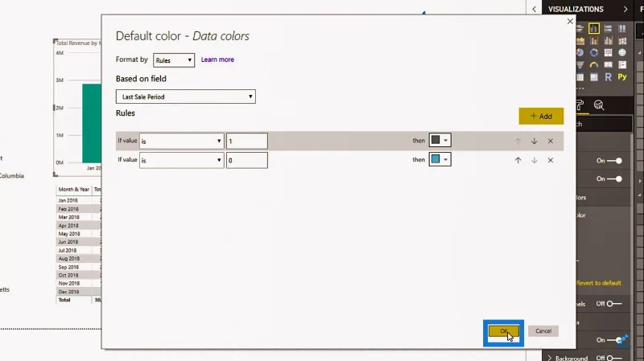Select the map (globe) visualization
The image size is (644, 361).
click(622, 53)
